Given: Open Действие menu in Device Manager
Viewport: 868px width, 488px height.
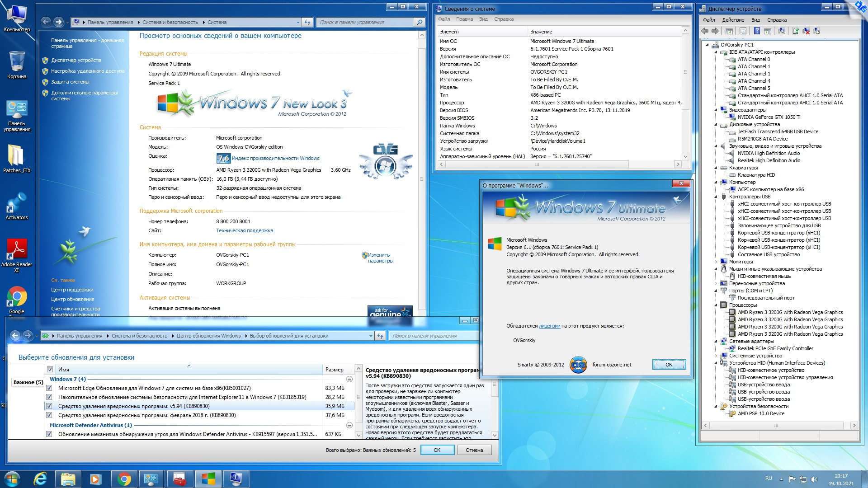Looking at the screenshot, I should (x=733, y=20).
